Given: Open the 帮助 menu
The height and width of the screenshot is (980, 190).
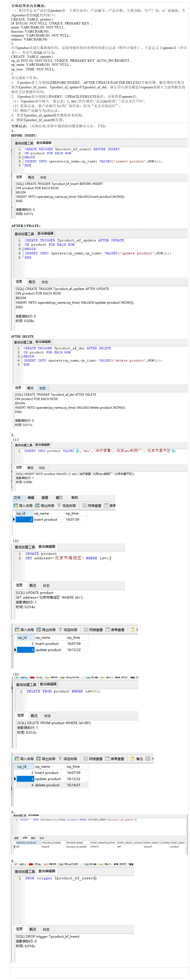Looking at the screenshot, I should click(74, 497).
